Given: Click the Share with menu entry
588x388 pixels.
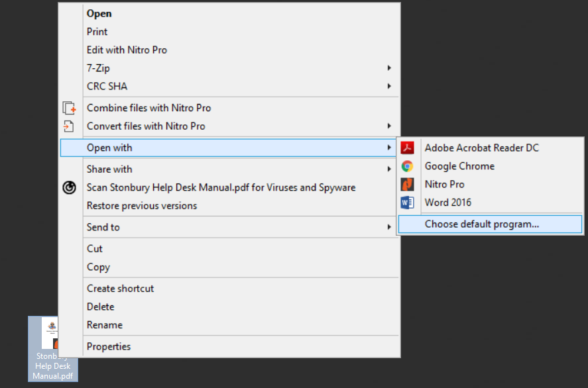Looking at the screenshot, I should tap(229, 170).
